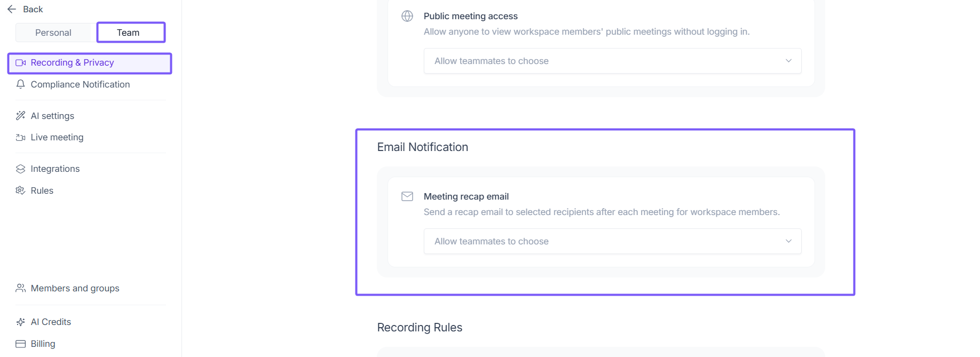Viewport: 980px width, 357px height.
Task: Click the AI settings magic wand icon
Action: click(21, 116)
